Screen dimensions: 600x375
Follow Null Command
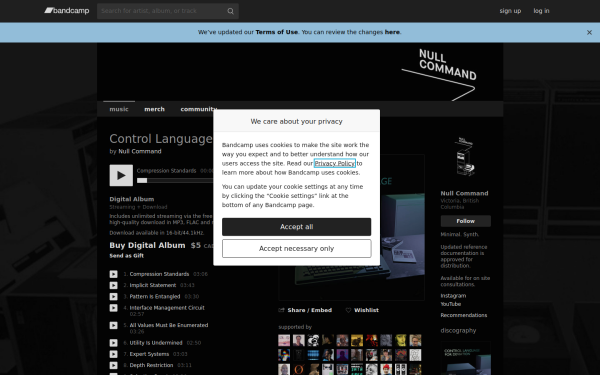click(466, 221)
